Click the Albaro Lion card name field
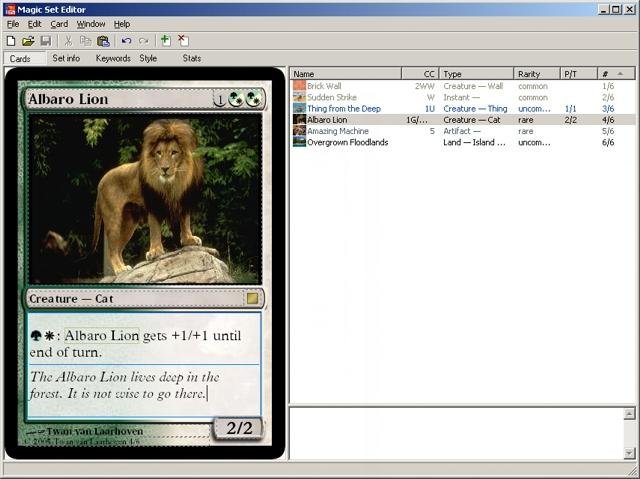This screenshot has width=640, height=479. point(119,99)
